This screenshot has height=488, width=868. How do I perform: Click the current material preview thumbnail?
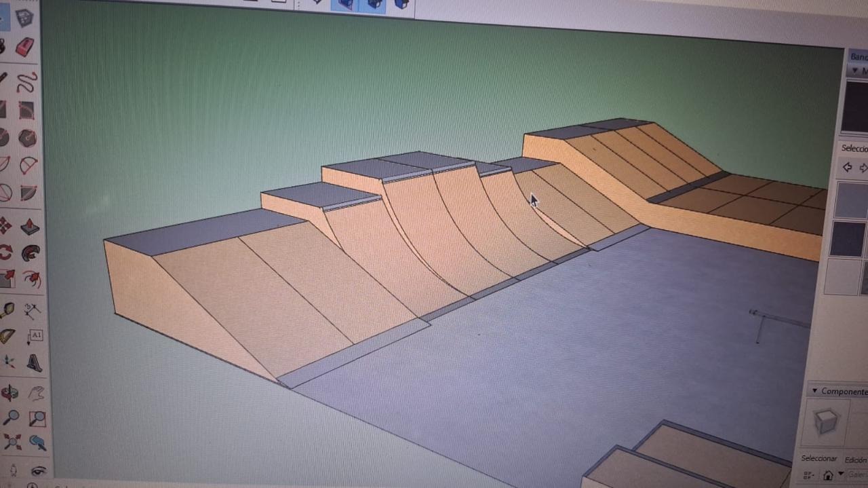tap(855, 107)
